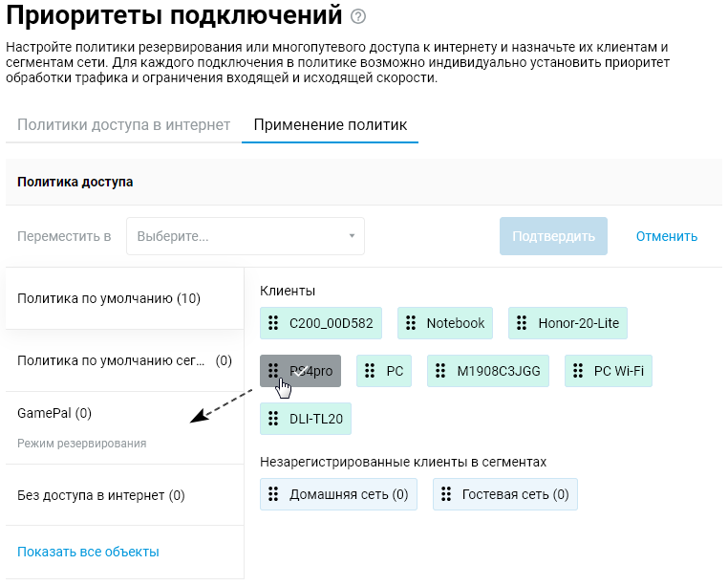Click drag handle on Домашняя сеть segment
The width and height of the screenshot is (728, 586).
[274, 494]
